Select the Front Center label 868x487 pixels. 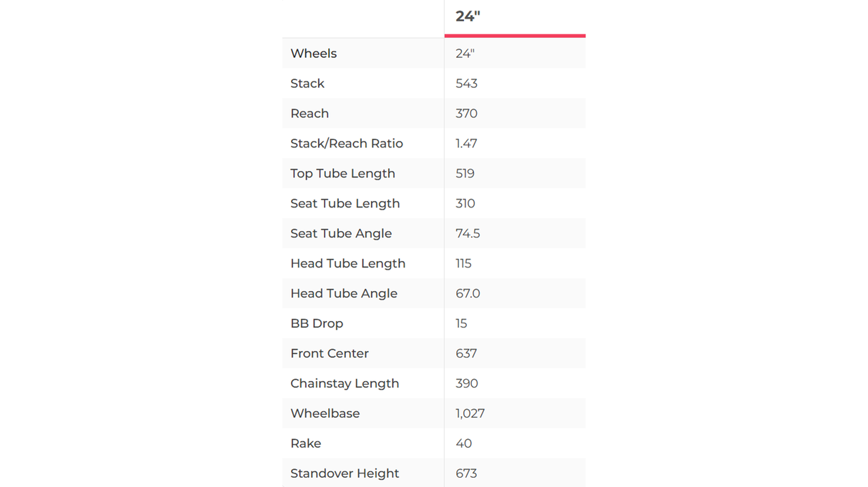(x=330, y=354)
